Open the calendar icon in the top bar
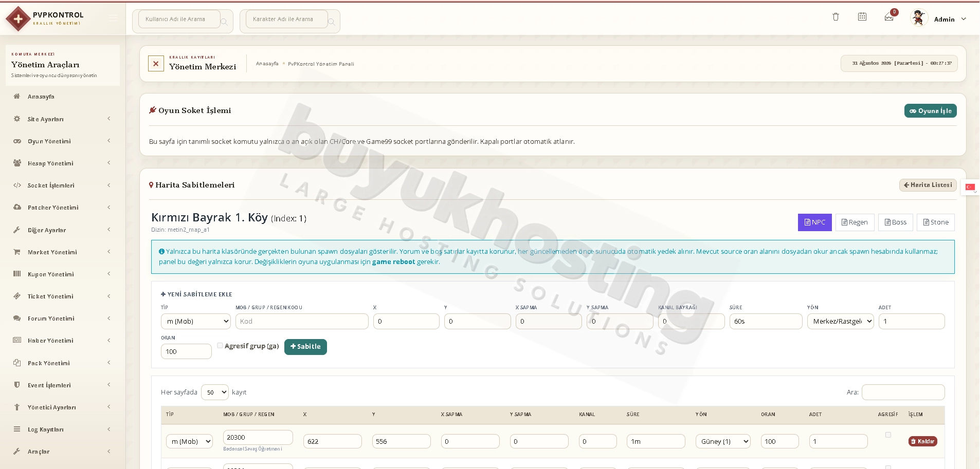Screen dimensions: 980x469 862,17
